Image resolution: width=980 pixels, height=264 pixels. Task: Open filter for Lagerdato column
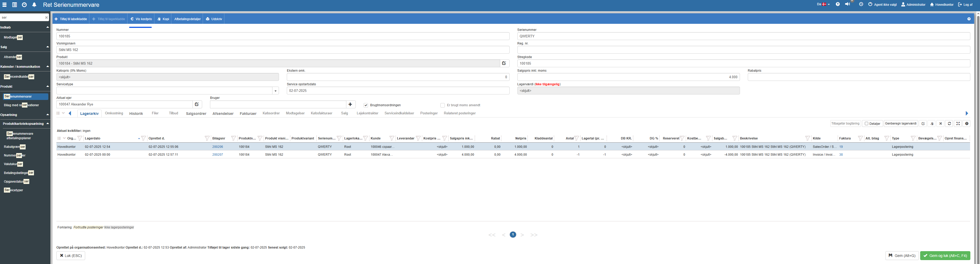point(143,138)
